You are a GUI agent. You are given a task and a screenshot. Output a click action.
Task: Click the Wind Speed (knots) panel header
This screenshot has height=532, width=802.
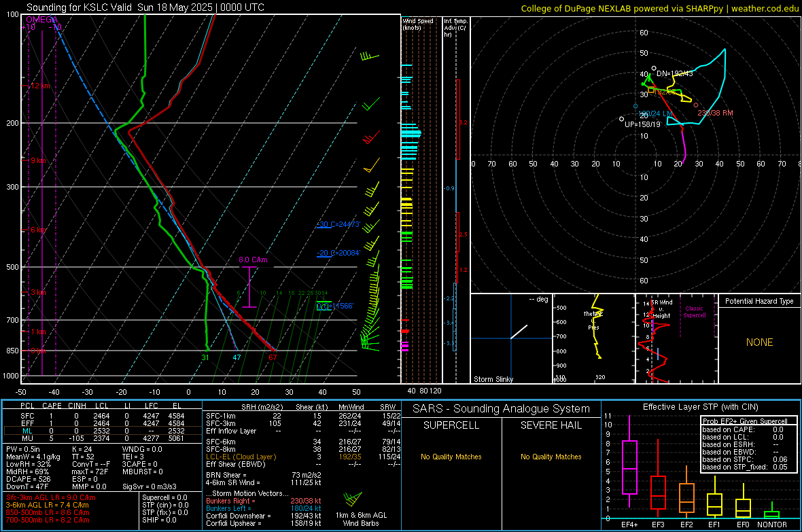coord(418,24)
